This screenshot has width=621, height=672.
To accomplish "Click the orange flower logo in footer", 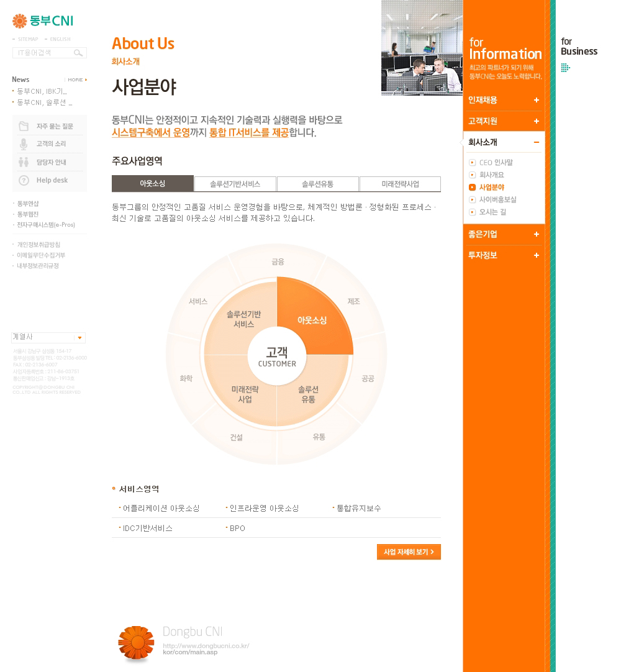I will click(136, 643).
